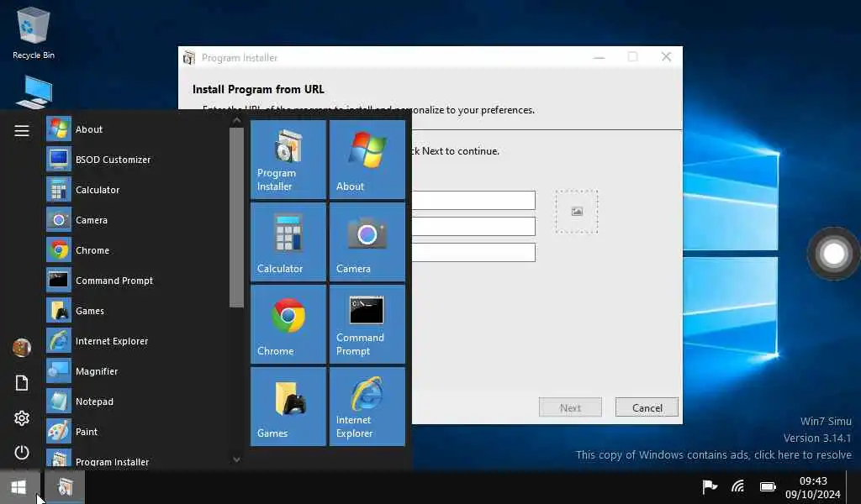Screen dimensions: 861x504
Task: Click the Program Installer tile
Action: point(288,160)
